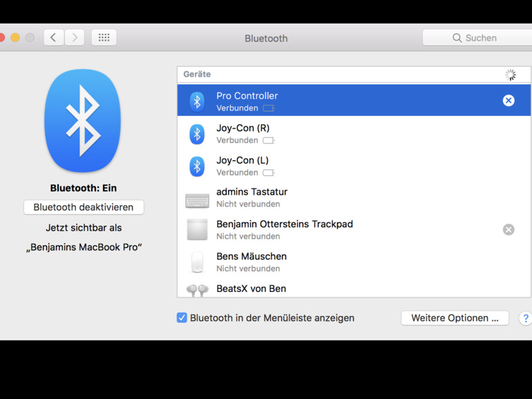This screenshot has height=399, width=532.
Task: Click Verbunden status under Pro Controller
Action: [x=237, y=108]
